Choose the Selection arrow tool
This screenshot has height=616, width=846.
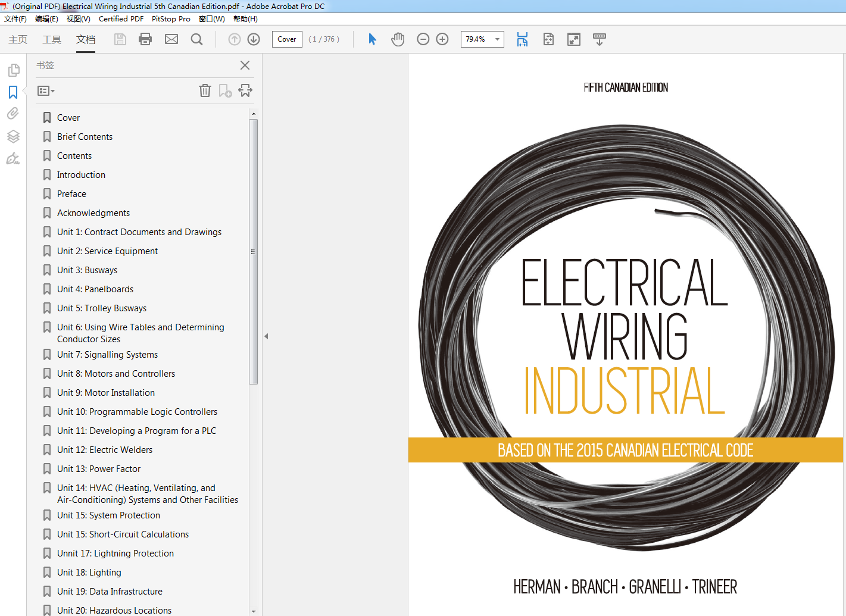[373, 39]
